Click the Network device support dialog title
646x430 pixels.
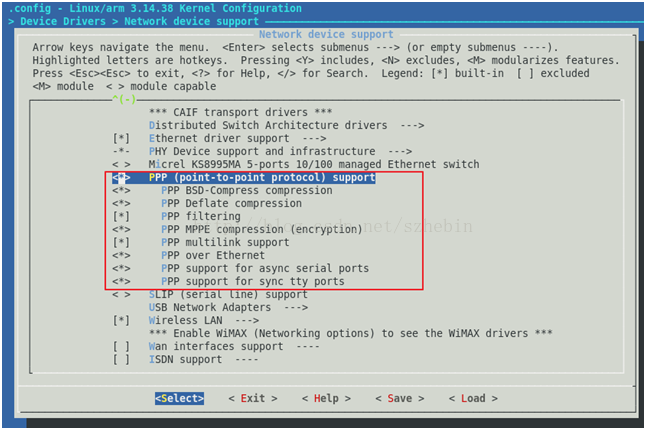point(326,35)
